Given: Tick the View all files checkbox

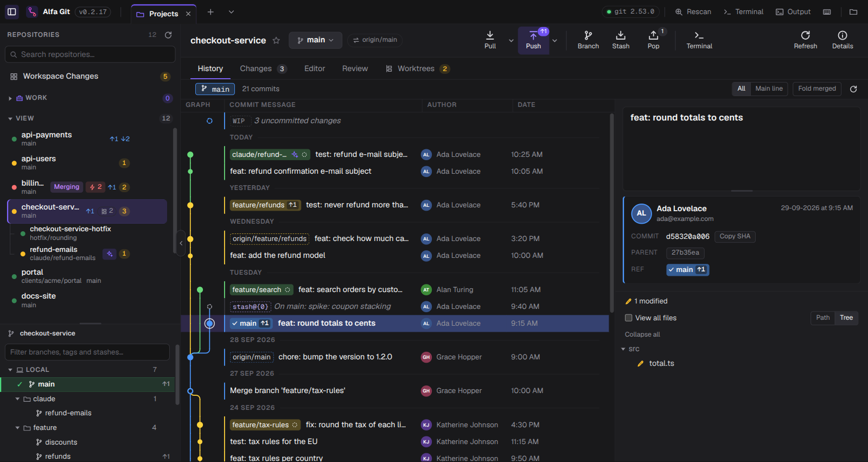Looking at the screenshot, I should [629, 318].
